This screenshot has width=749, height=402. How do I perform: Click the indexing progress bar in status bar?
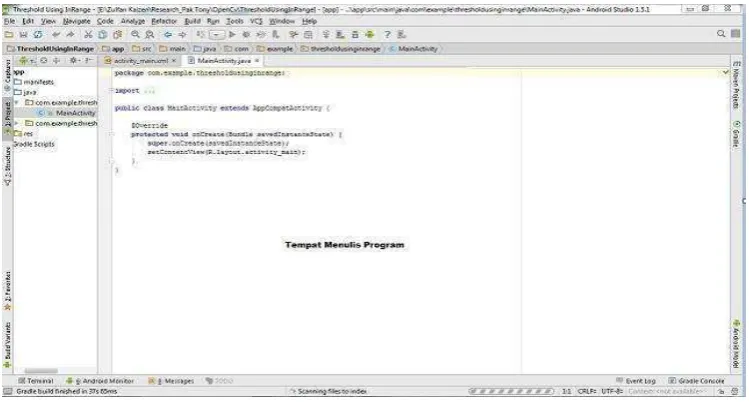pos(511,391)
